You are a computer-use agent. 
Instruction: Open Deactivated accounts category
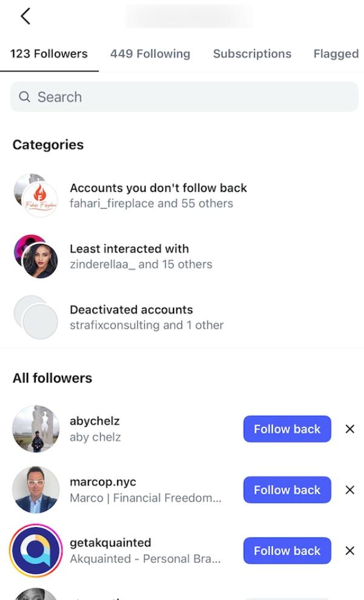[x=146, y=317]
